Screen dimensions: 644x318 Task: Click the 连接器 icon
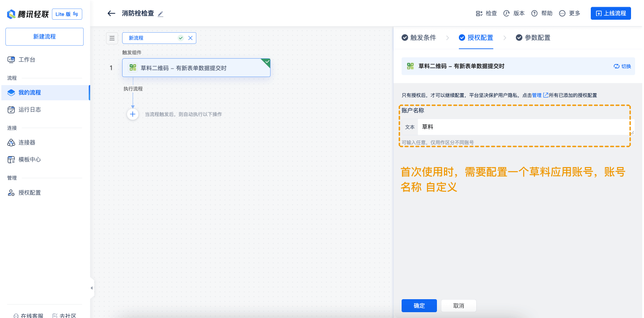(x=11, y=142)
